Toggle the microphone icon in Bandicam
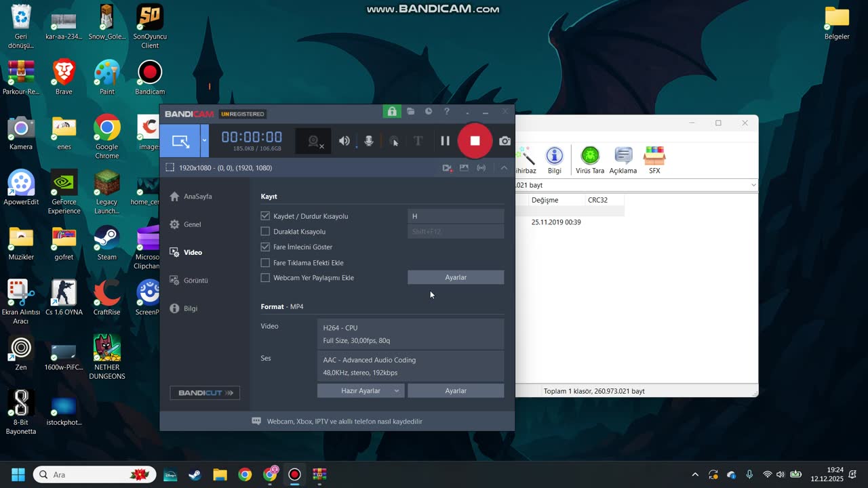Viewport: 868px width, 488px height. [369, 141]
